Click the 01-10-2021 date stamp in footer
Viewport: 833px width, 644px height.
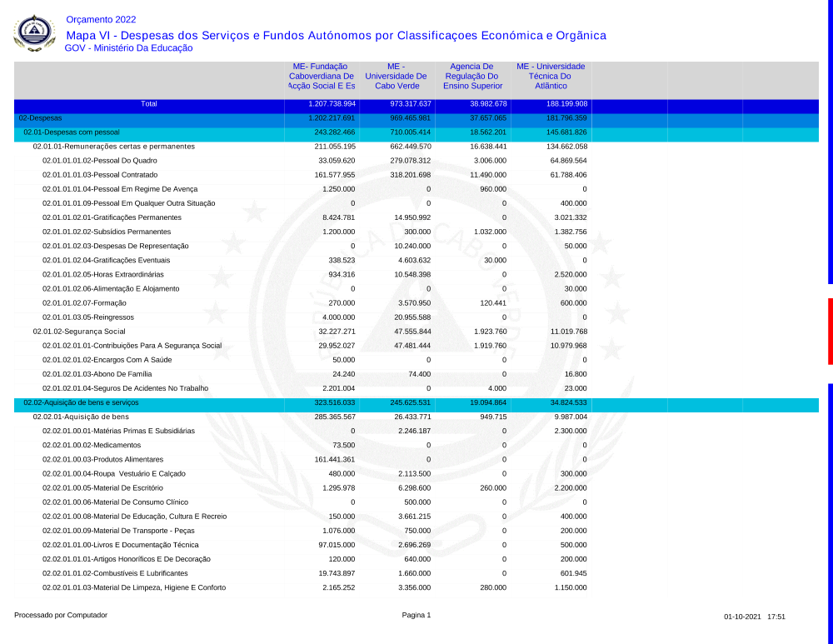coord(742,617)
